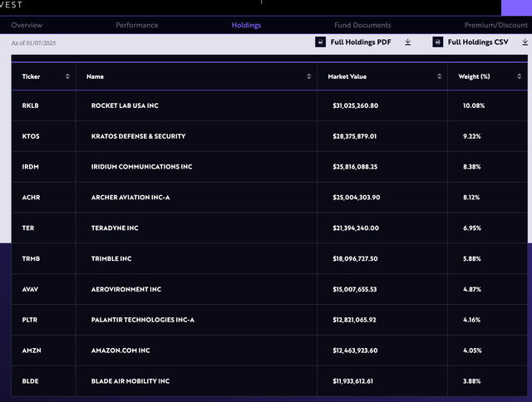Click the 3.88% weight value
532x402 pixels.
472,381
